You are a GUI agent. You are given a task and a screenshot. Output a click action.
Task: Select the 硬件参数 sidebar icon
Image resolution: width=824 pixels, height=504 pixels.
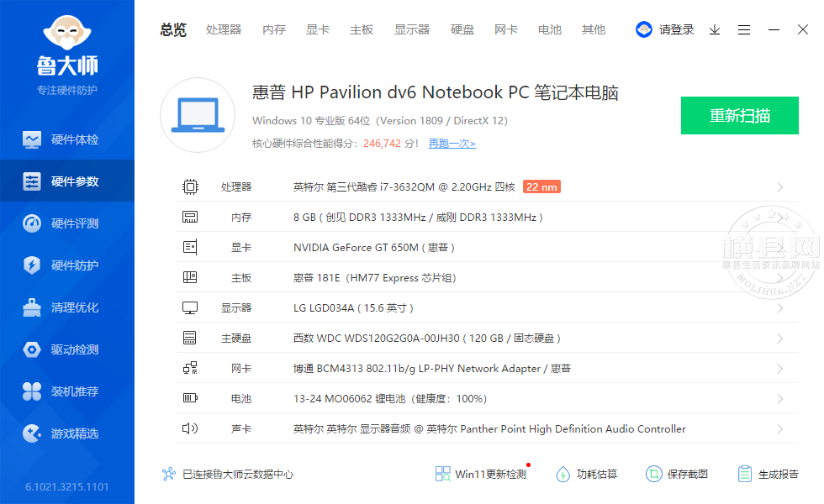point(32,181)
